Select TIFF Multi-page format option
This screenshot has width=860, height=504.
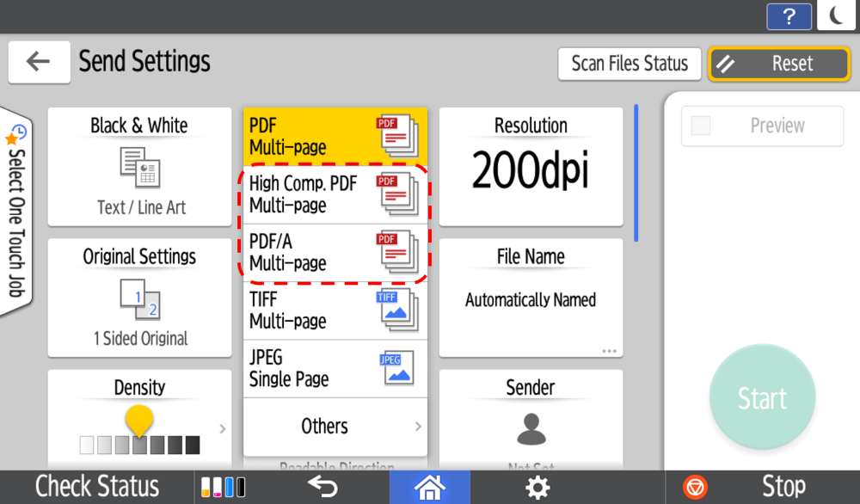point(335,310)
